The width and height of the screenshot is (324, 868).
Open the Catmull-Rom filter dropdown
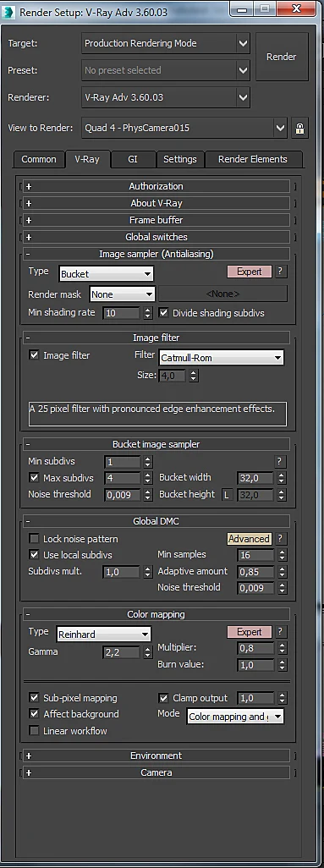pyautogui.click(x=221, y=358)
